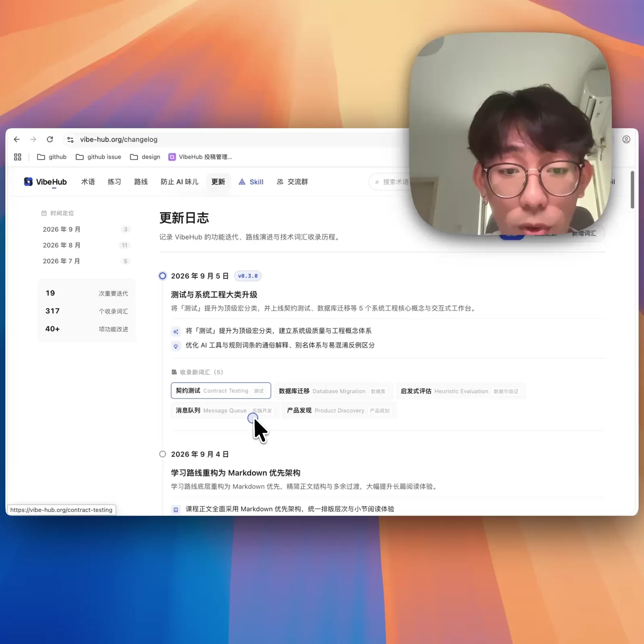Click the 搜索术语 search field
Image resolution: width=644 pixels, height=644 pixels.
390,182
